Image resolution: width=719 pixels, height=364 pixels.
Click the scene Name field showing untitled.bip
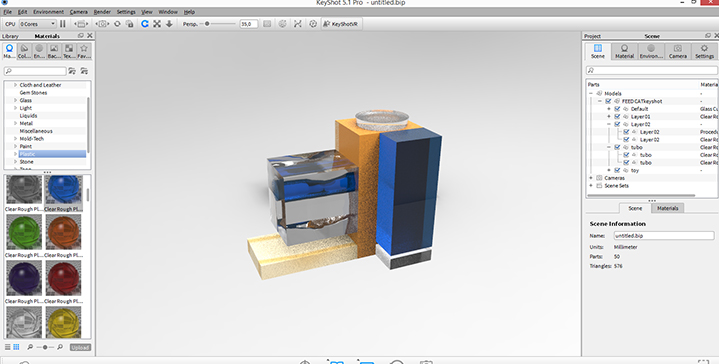pos(664,236)
